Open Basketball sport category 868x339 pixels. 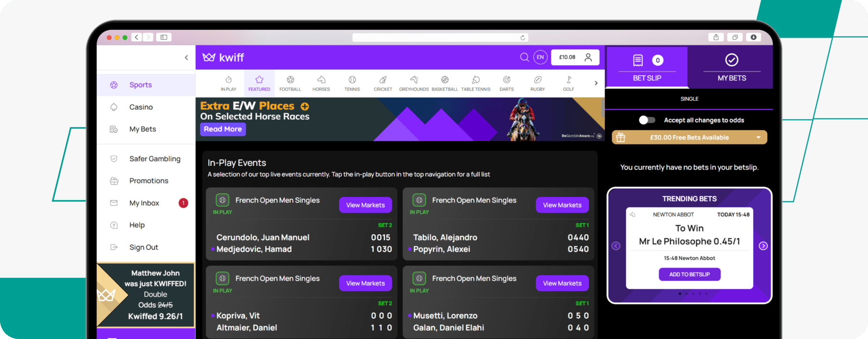tap(445, 83)
